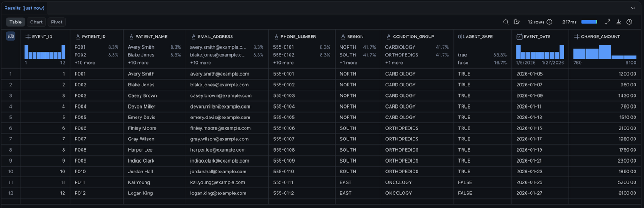Click the 217ms query duration bar
The height and width of the screenshot is (208, 644).
click(589, 22)
